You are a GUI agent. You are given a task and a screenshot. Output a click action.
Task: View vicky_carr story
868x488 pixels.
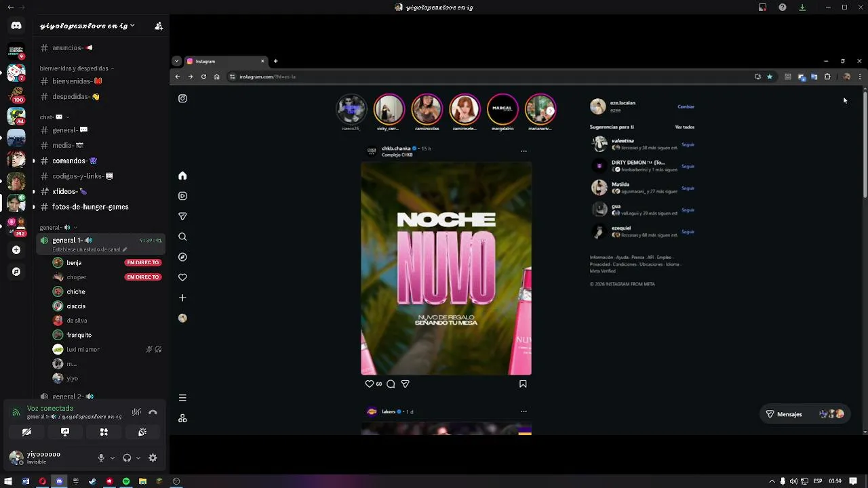point(389,112)
